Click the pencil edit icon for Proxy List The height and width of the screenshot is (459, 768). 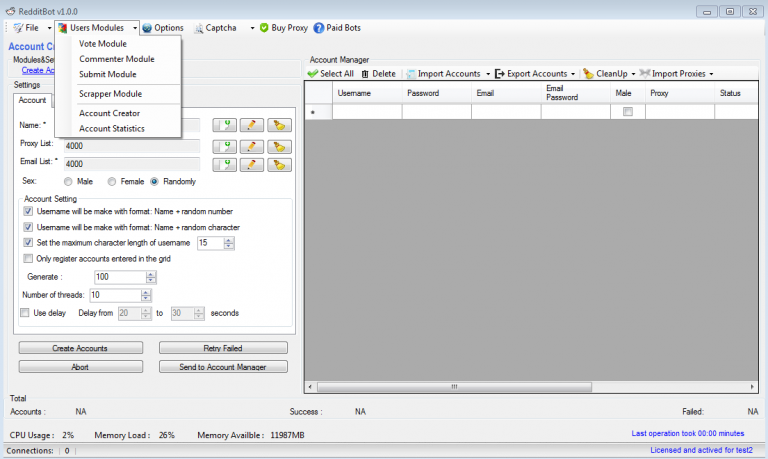click(x=252, y=145)
